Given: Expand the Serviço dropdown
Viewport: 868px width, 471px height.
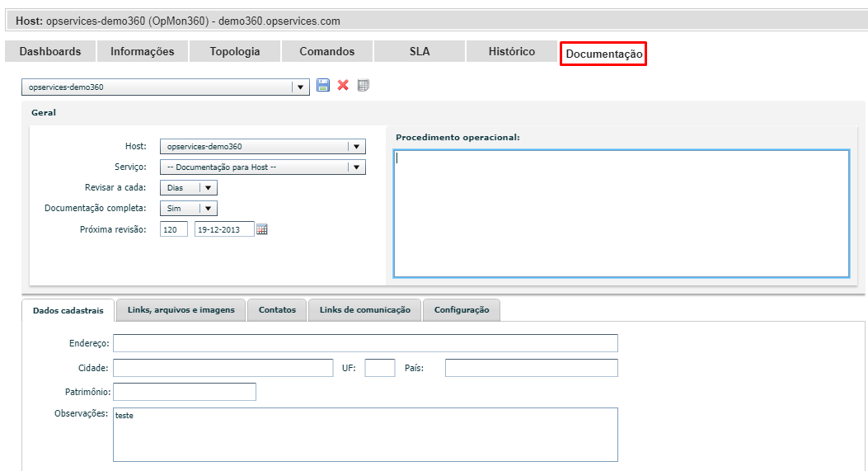Looking at the screenshot, I should tap(356, 167).
